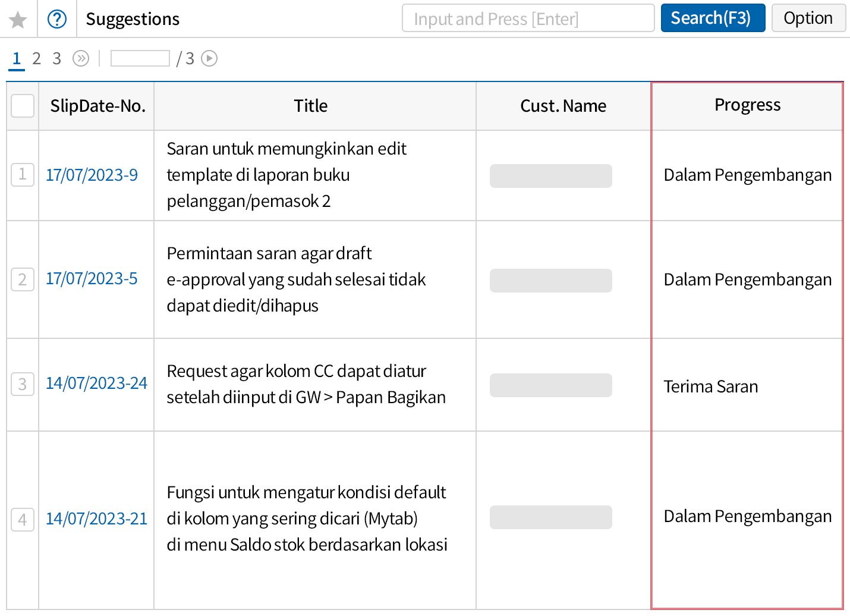Image resolution: width=850 pixels, height=616 pixels.
Task: Toggle the select-all header checkbox
Action: point(23,106)
